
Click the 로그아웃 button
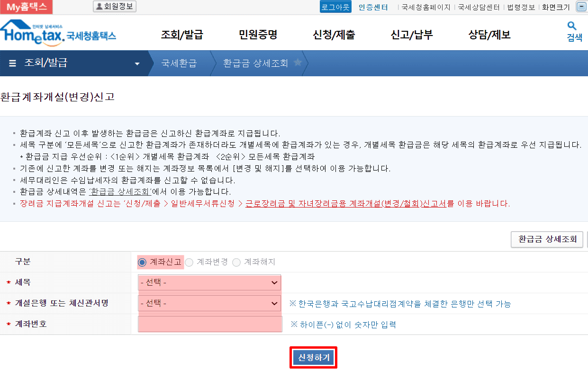click(335, 7)
